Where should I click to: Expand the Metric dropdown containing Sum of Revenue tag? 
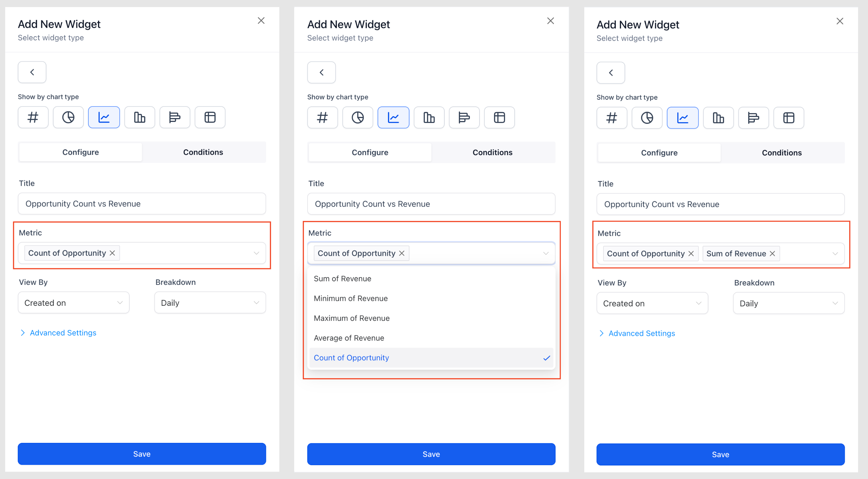(x=835, y=254)
